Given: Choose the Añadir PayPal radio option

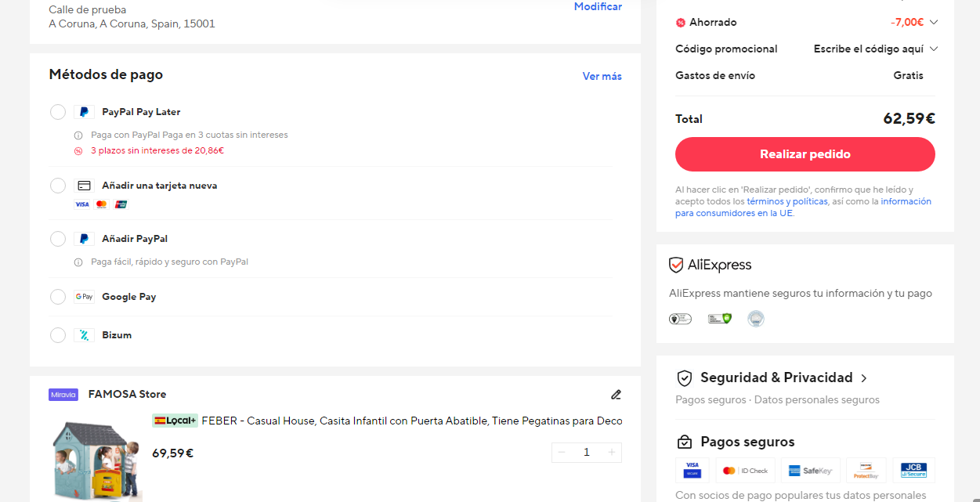Looking at the screenshot, I should pos(58,239).
